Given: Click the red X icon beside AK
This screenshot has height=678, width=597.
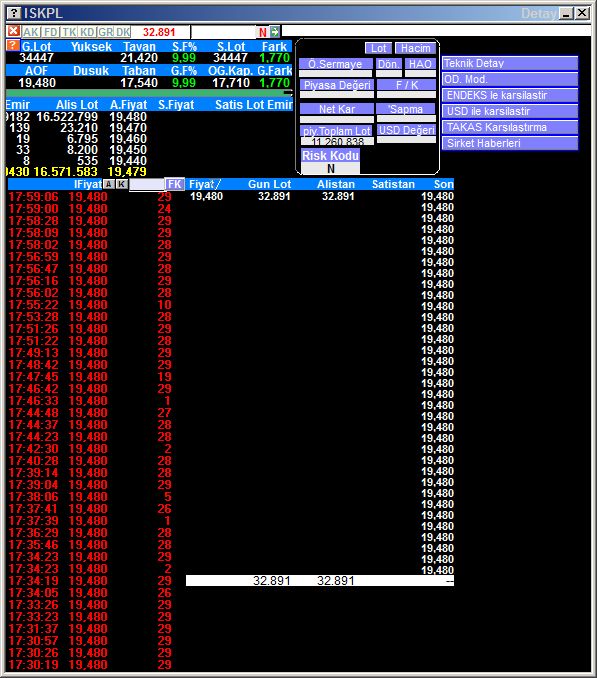Looking at the screenshot, I should coord(13,31).
